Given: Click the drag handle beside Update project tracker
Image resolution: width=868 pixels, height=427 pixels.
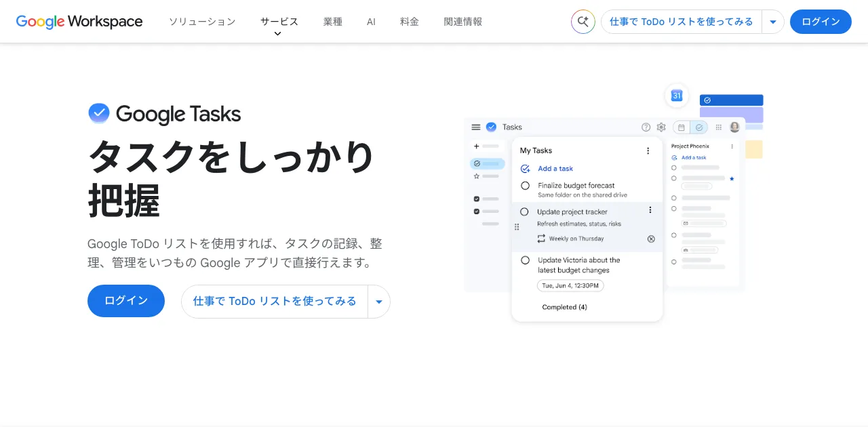Looking at the screenshot, I should click(517, 227).
